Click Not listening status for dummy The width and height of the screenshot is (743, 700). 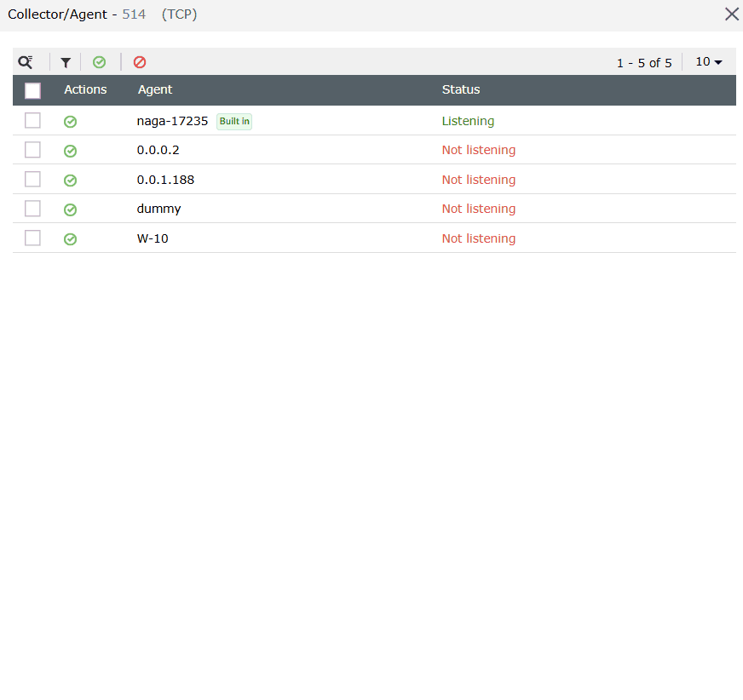[x=478, y=209]
